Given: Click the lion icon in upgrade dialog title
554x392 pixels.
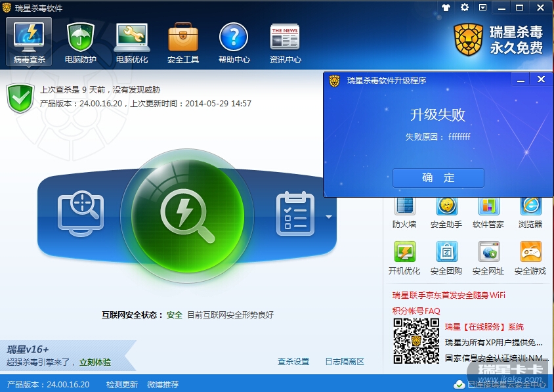Looking at the screenshot, I should [334, 81].
